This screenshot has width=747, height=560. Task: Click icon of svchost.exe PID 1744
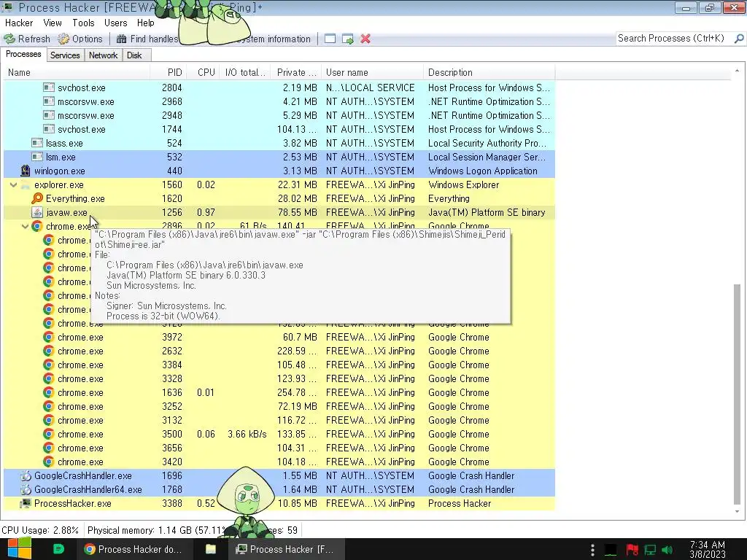[x=49, y=130]
